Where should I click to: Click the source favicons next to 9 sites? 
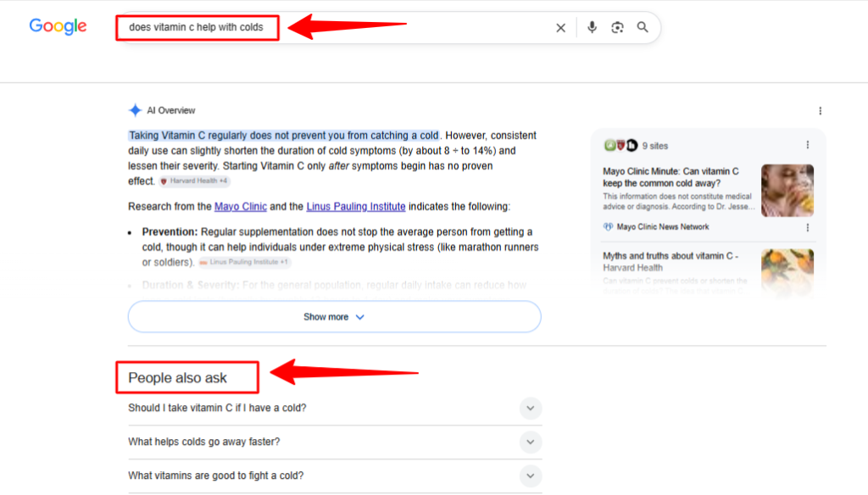pos(620,146)
